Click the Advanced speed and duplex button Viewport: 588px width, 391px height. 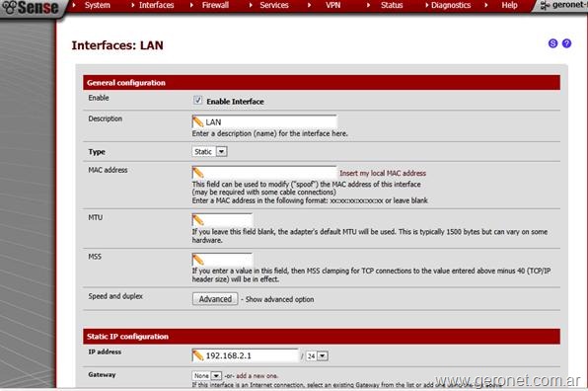215,299
